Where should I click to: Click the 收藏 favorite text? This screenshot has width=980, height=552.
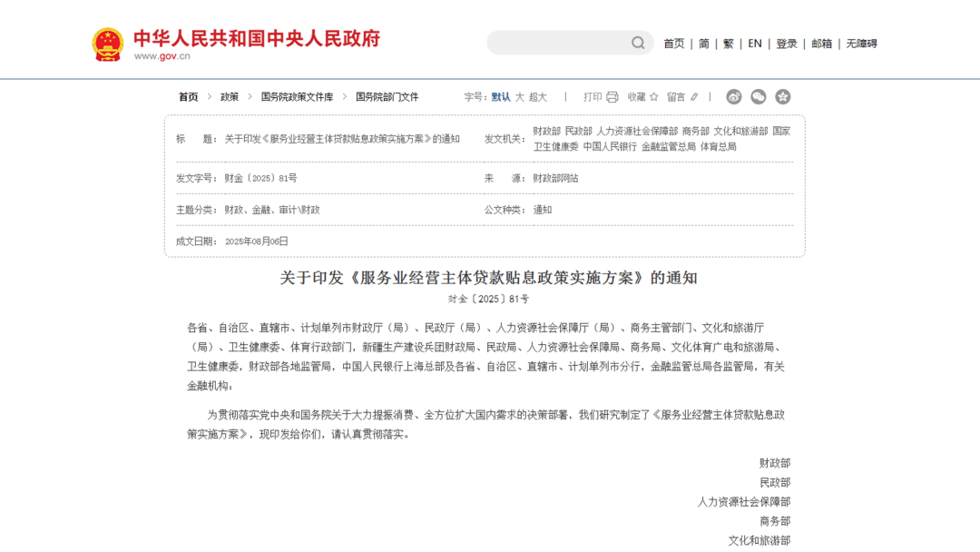(x=636, y=97)
